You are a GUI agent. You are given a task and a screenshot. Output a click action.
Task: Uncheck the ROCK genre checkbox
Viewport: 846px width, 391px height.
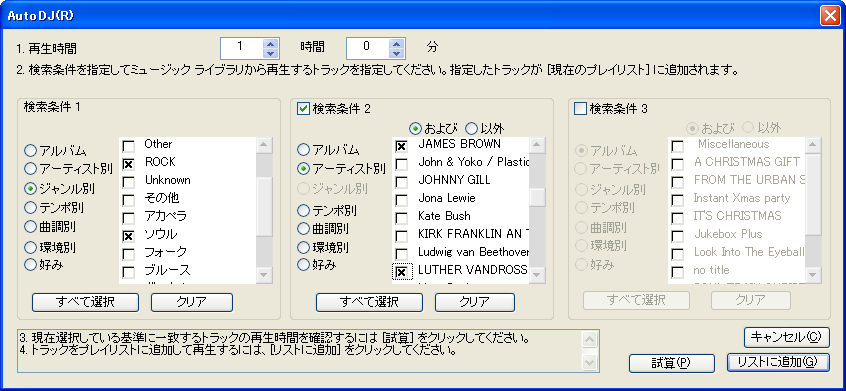(x=128, y=164)
